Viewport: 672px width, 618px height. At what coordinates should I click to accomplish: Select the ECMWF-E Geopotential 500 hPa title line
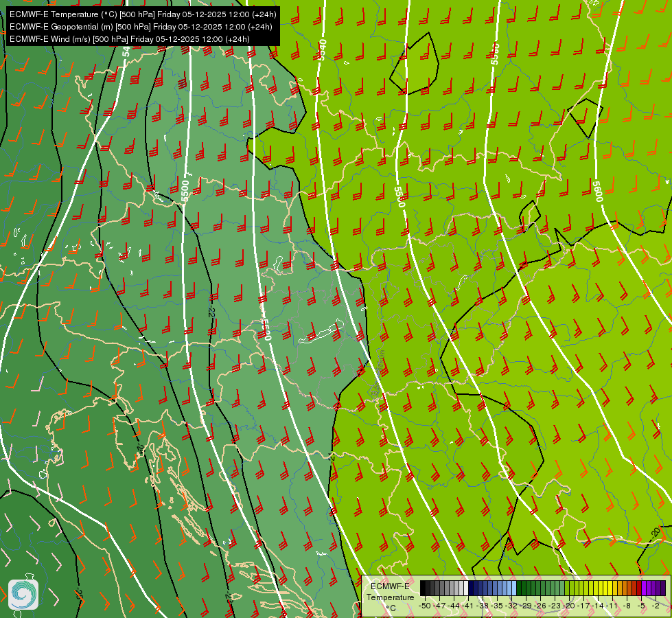point(141,27)
